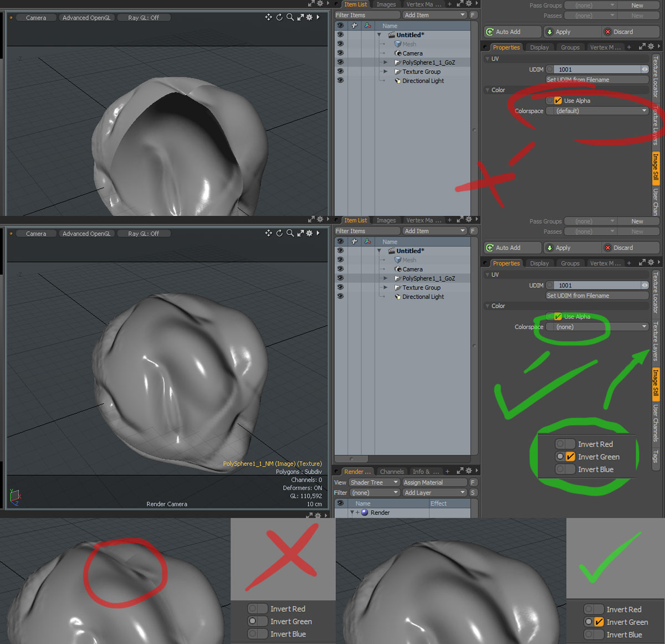The image size is (665, 644).
Task: Open the gear icon on the lower Properties tab bar
Action: 651,262
